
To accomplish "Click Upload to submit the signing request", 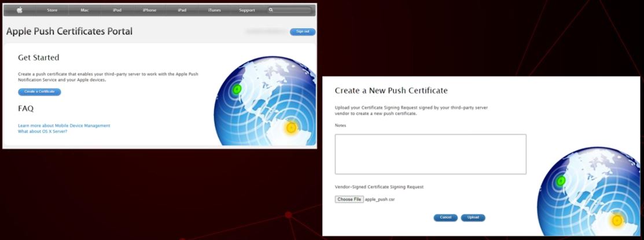I will tap(473, 217).
